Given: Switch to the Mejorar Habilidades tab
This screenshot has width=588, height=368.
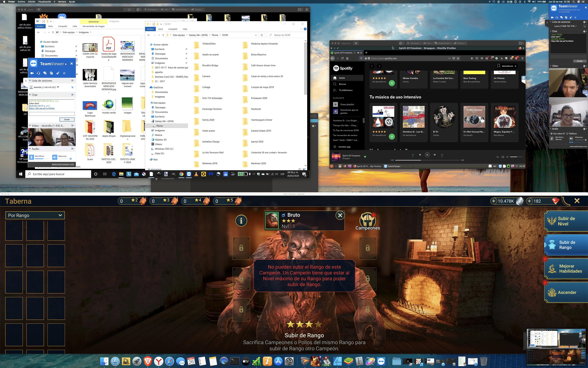Looking at the screenshot, I should tap(566, 269).
